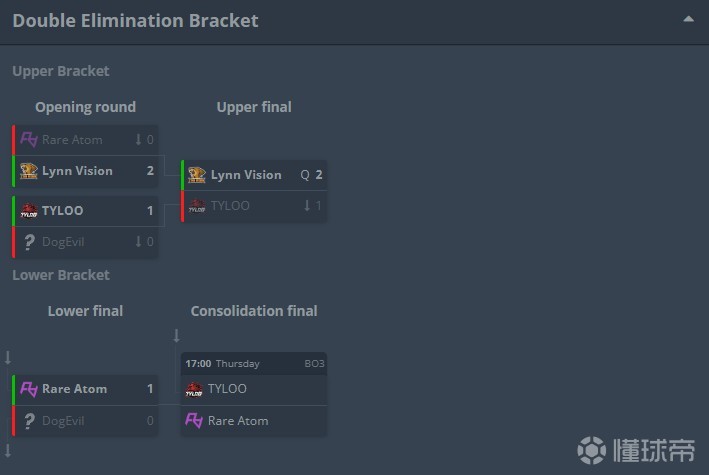Click Lynn Vision logo in Opening round
The image size is (709, 475).
click(x=29, y=171)
